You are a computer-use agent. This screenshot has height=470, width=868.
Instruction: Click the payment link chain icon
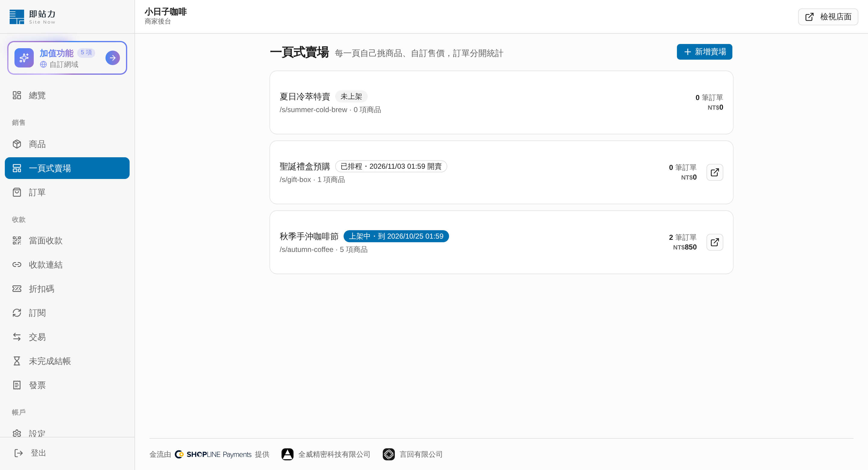tap(17, 265)
